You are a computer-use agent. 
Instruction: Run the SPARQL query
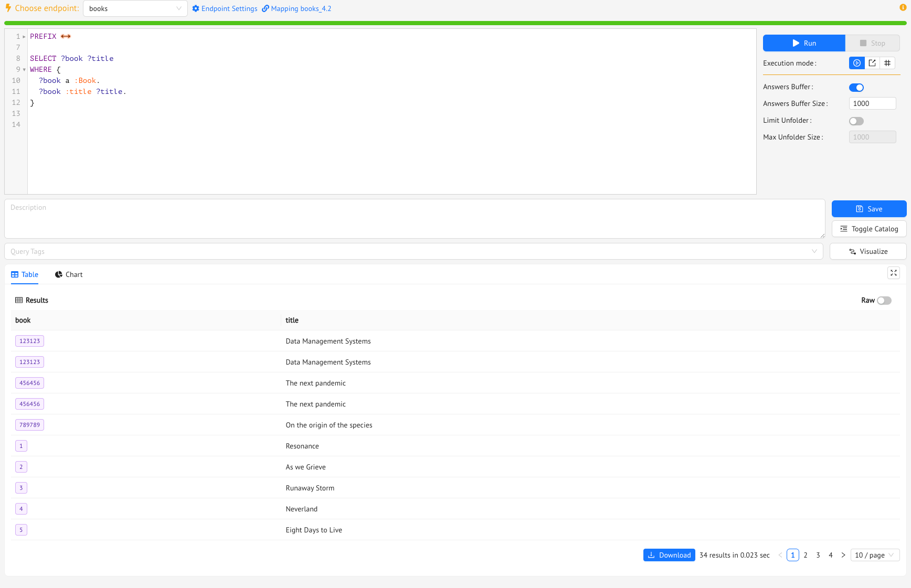(804, 43)
